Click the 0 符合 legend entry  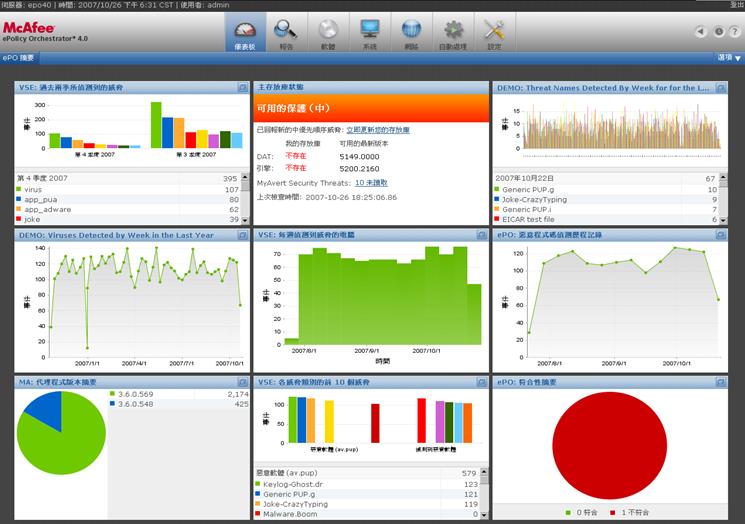pos(582,513)
